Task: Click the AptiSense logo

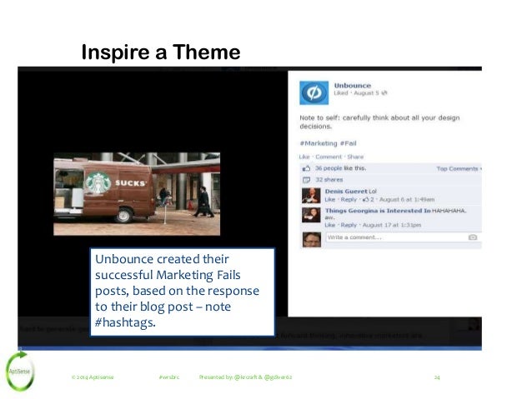Action: click(x=20, y=372)
